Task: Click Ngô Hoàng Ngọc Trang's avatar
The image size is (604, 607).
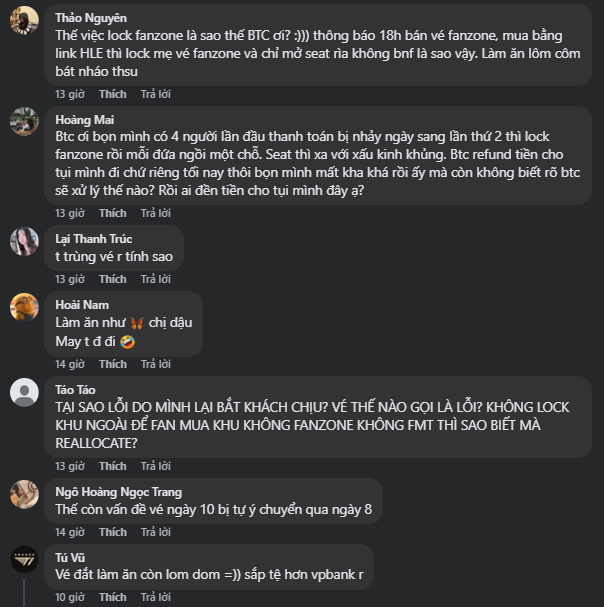Action: point(24,493)
